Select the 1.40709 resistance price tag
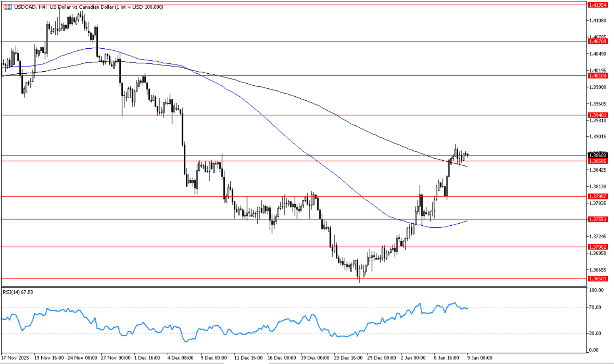 click(x=597, y=41)
